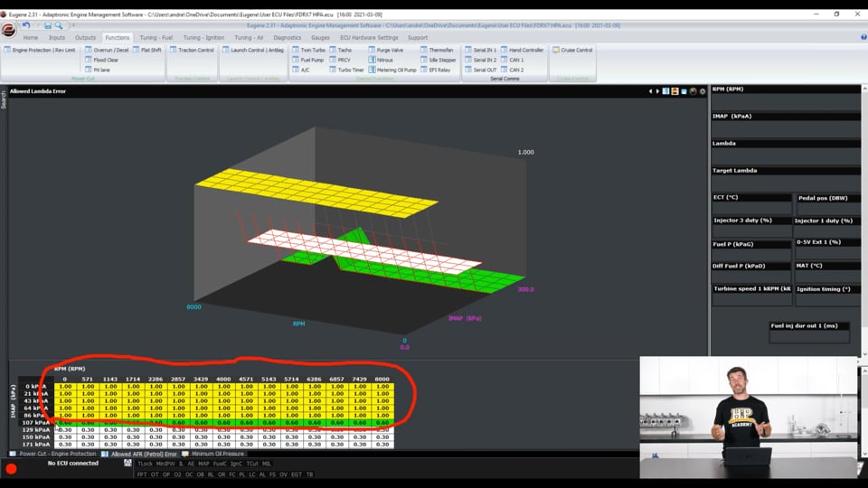This screenshot has height=488, width=868.
Task: Open Tacho function
Action: click(341, 50)
